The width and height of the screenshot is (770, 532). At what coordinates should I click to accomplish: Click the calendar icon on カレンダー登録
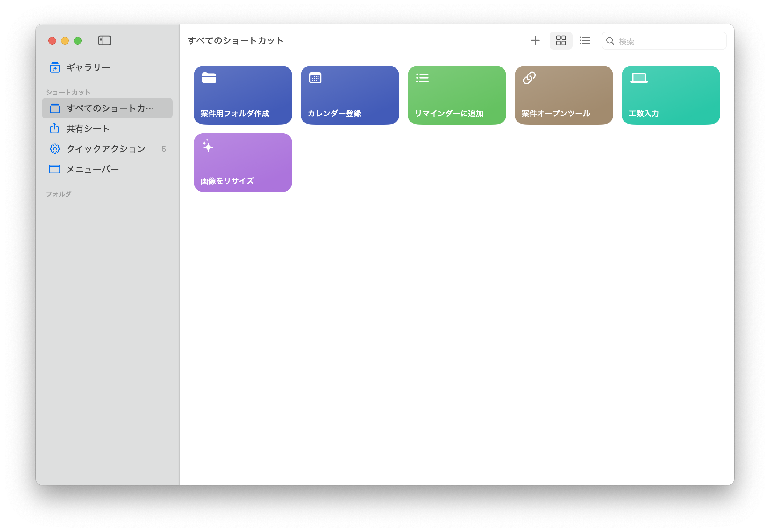[315, 78]
